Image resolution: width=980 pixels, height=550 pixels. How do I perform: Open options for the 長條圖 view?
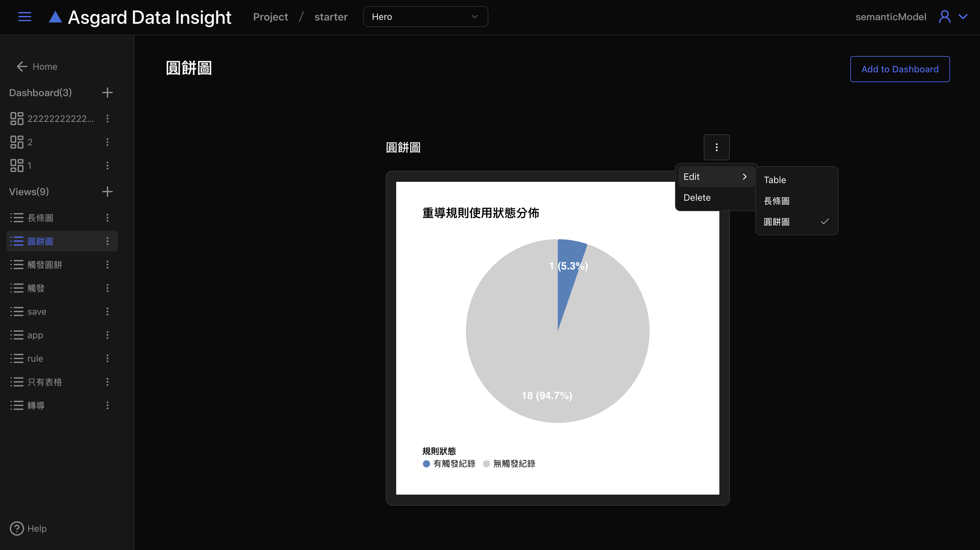(x=107, y=218)
